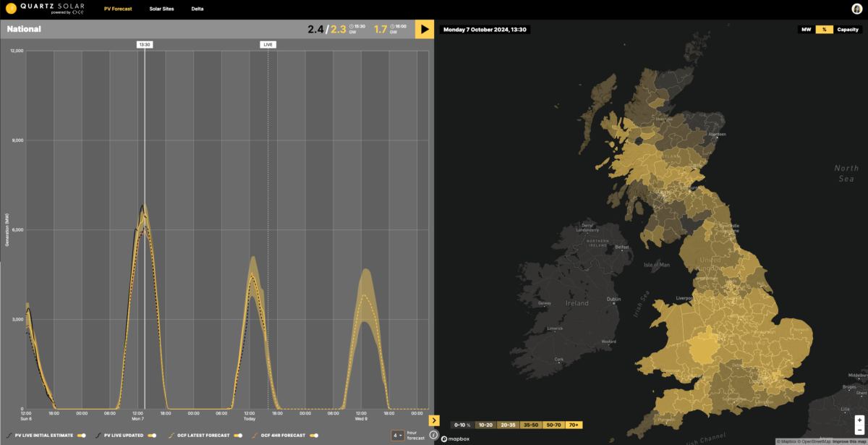This screenshot has height=445, width=868.
Task: Switch map view to Capacity
Action: click(x=847, y=30)
